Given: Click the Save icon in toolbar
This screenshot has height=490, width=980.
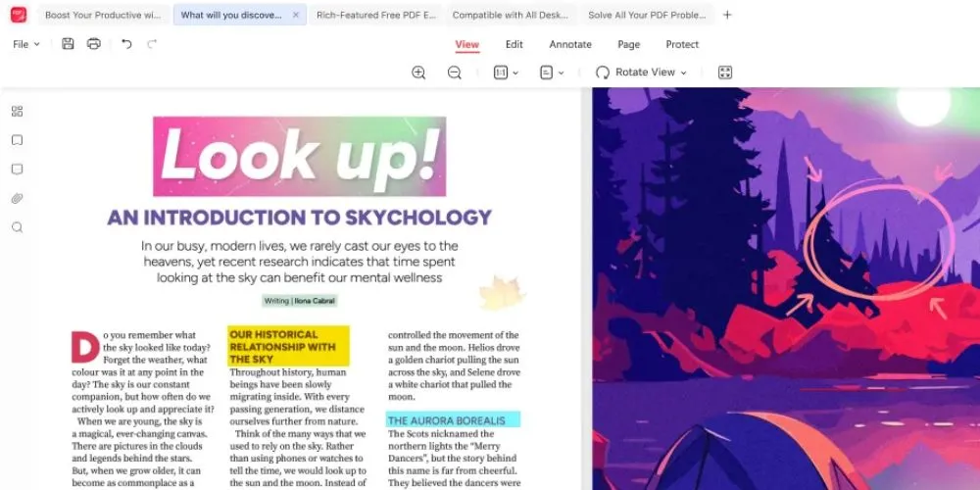Looking at the screenshot, I should [68, 44].
